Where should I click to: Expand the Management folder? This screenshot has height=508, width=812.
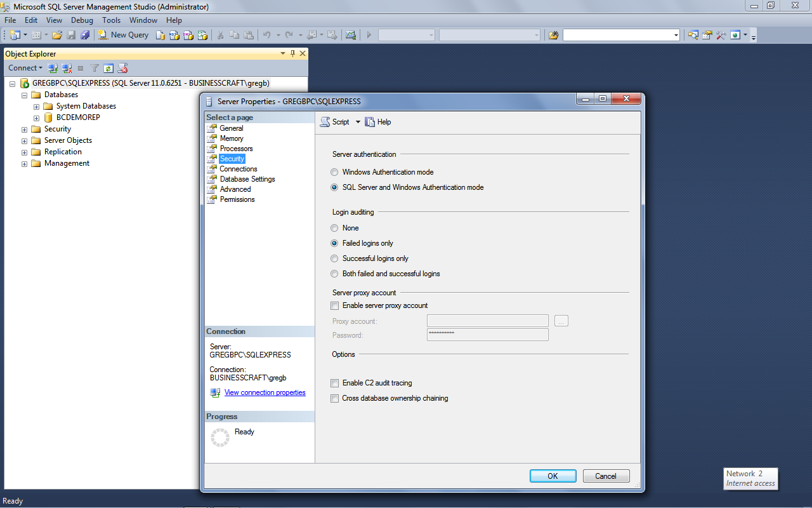click(x=24, y=163)
